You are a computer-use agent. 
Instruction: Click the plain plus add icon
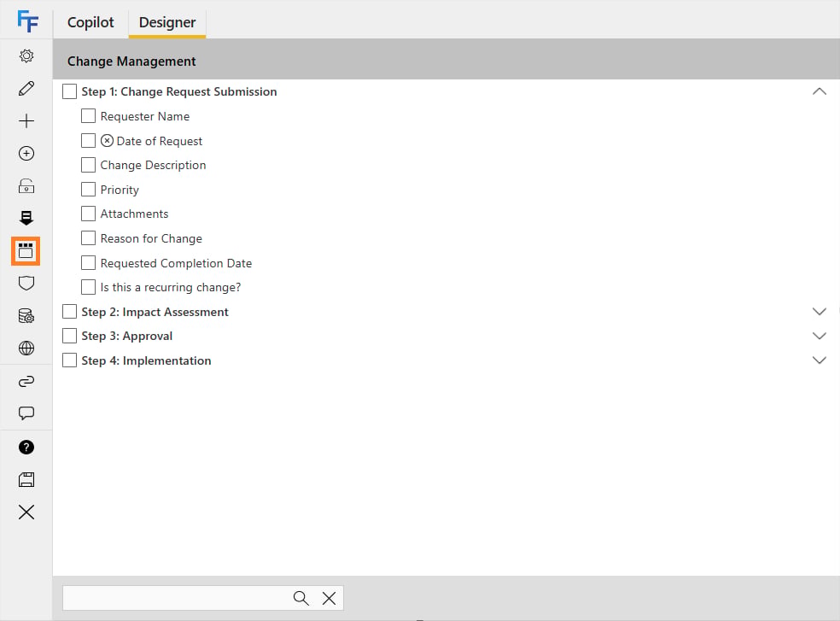[x=26, y=120]
